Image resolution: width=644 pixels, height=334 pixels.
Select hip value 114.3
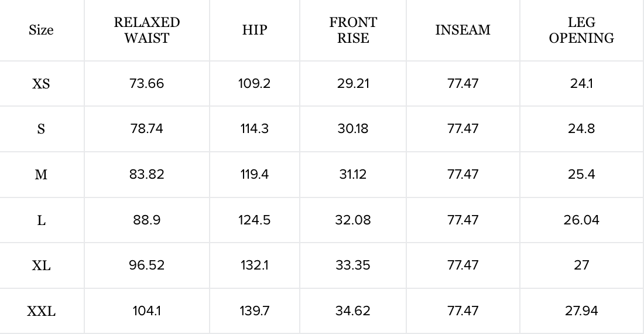255,129
